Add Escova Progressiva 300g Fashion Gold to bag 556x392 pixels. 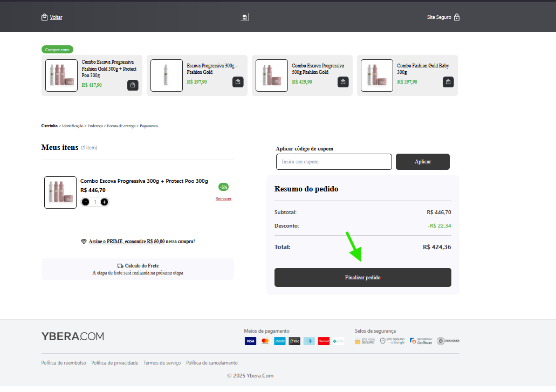coord(238,82)
